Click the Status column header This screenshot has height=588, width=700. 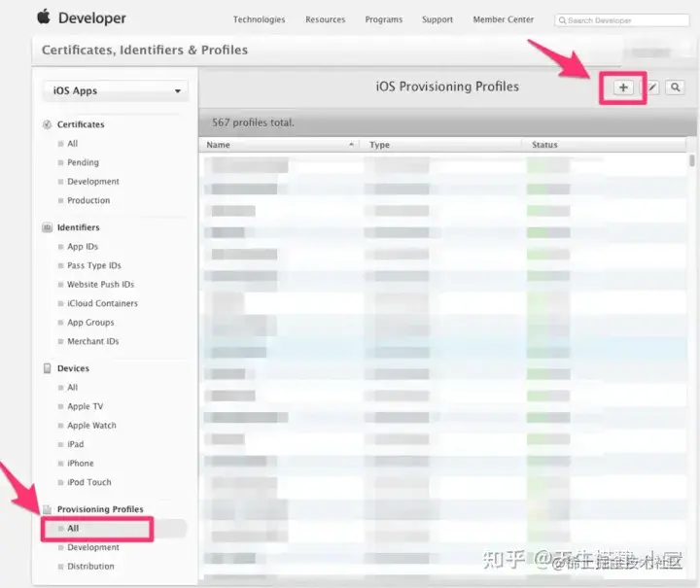pyautogui.click(x=544, y=145)
